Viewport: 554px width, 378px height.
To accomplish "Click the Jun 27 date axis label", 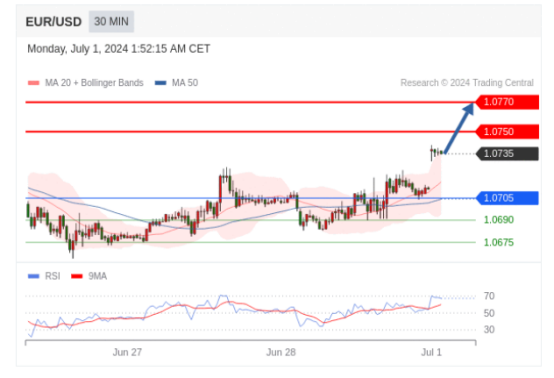I will coord(127,352).
